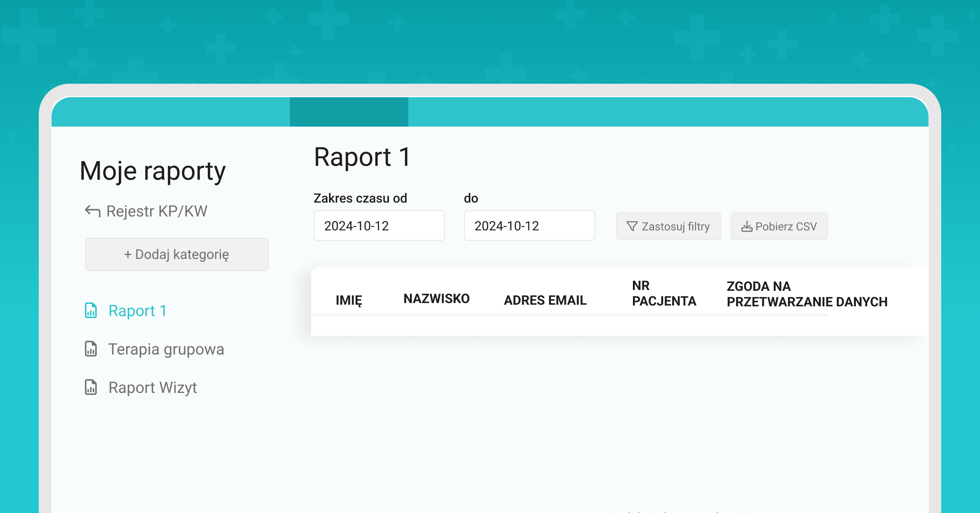
Task: Click the back arrow icon beside Rejestr KP/KW
Action: 93,211
